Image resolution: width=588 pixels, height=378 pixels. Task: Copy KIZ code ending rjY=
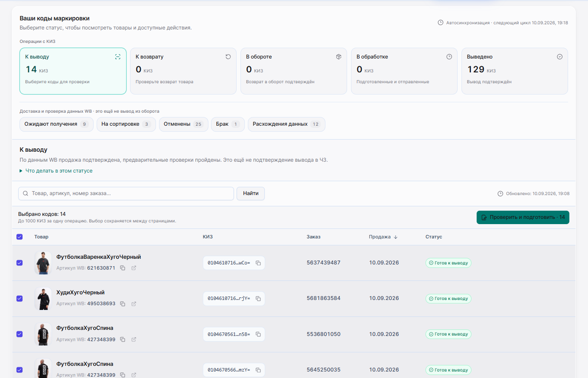(x=258, y=298)
